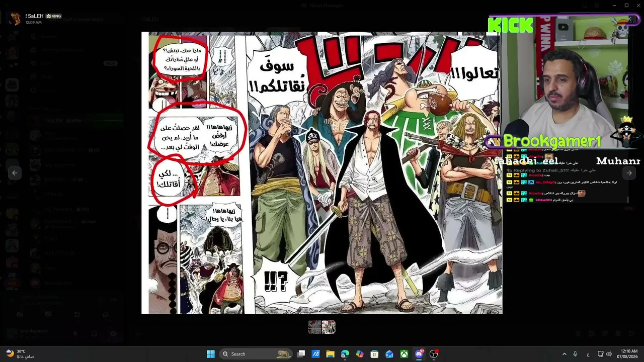Select the second thumbnail in the image strip
644x362 pixels.
(x=329, y=327)
